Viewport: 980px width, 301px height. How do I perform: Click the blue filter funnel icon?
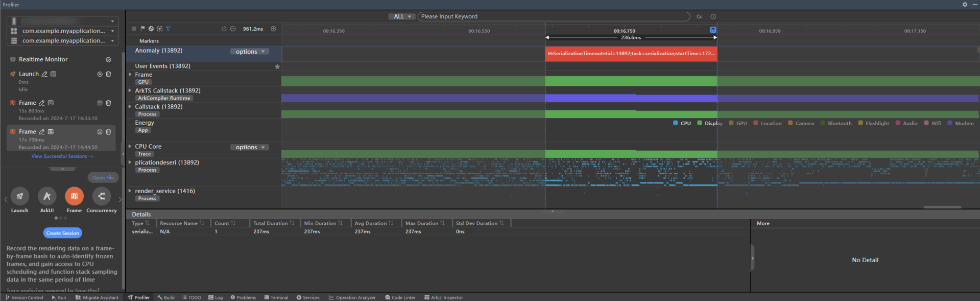coord(168,29)
